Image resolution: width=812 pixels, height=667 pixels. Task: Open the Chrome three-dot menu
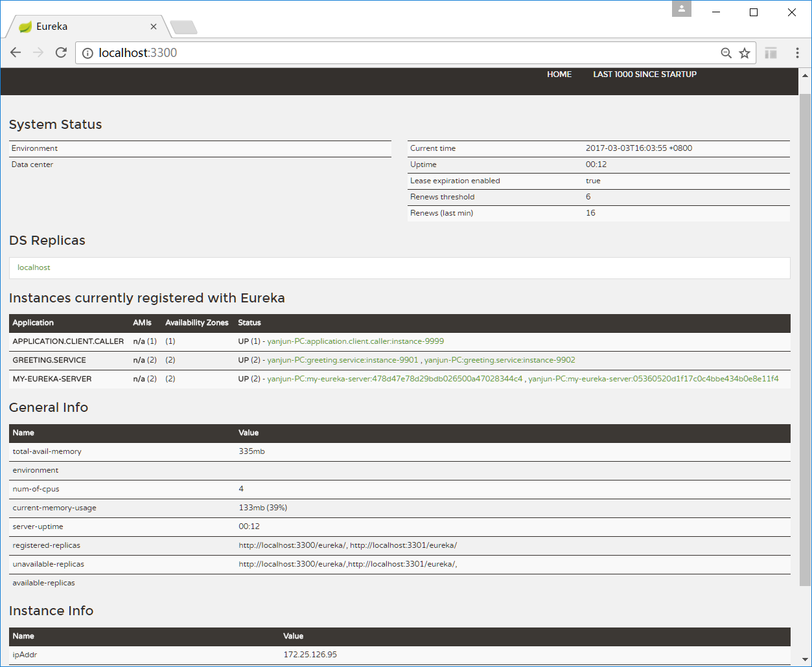pyautogui.click(x=797, y=53)
